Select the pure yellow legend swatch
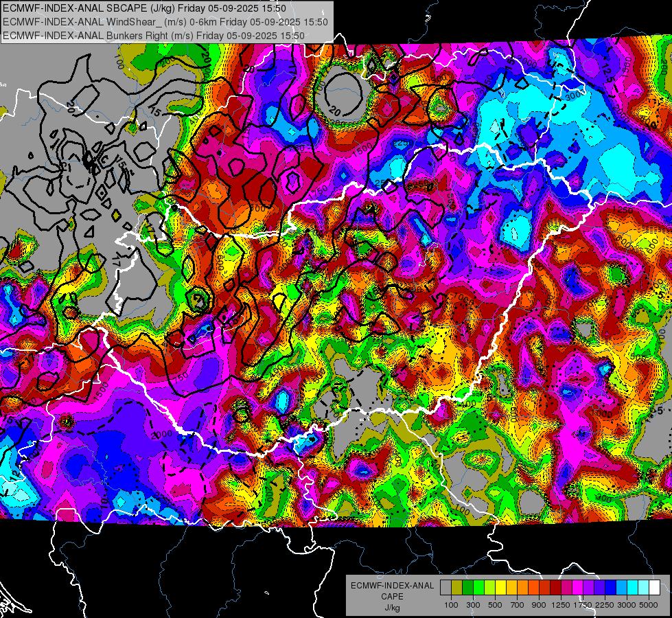 (x=500, y=588)
